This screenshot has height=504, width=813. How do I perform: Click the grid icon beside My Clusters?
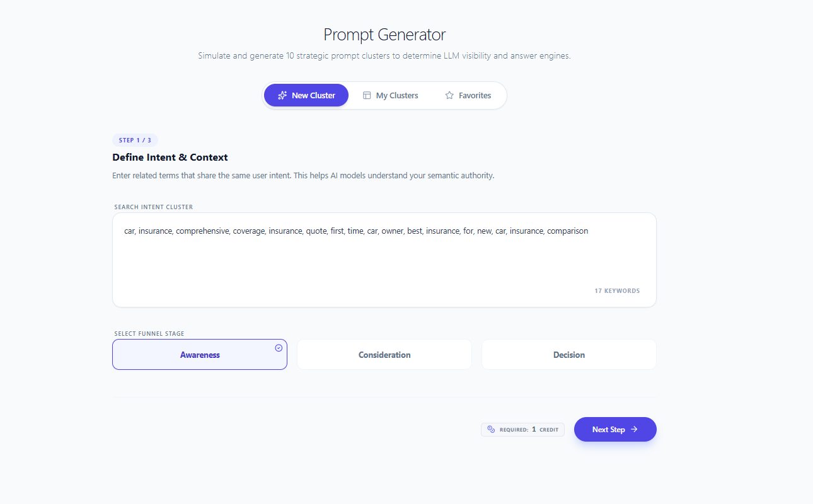pos(367,94)
